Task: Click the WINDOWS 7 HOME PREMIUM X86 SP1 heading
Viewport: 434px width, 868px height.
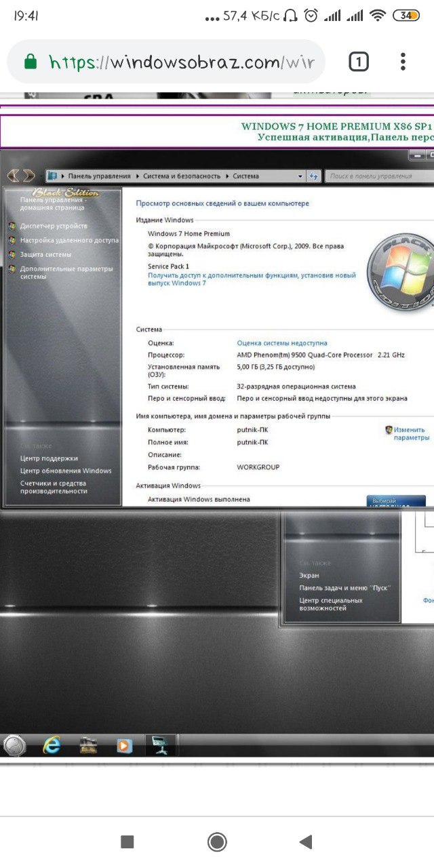Action: pyautogui.click(x=337, y=126)
